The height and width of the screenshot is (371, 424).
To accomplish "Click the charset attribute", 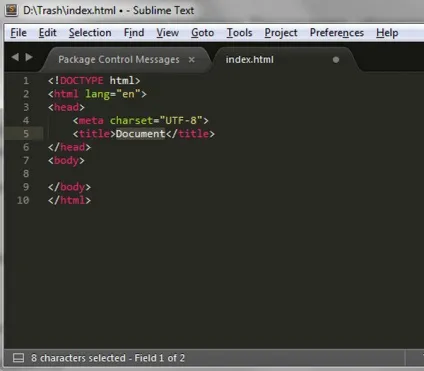I will point(131,121).
